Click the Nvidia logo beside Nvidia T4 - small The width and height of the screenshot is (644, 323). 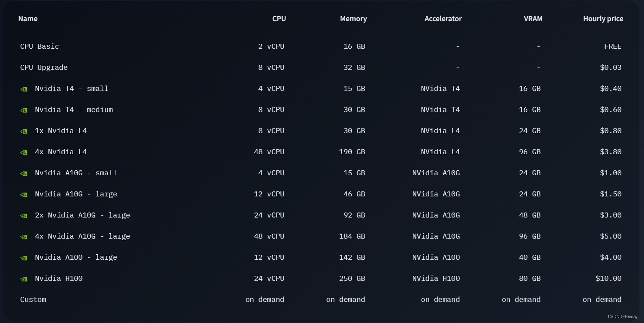24,89
